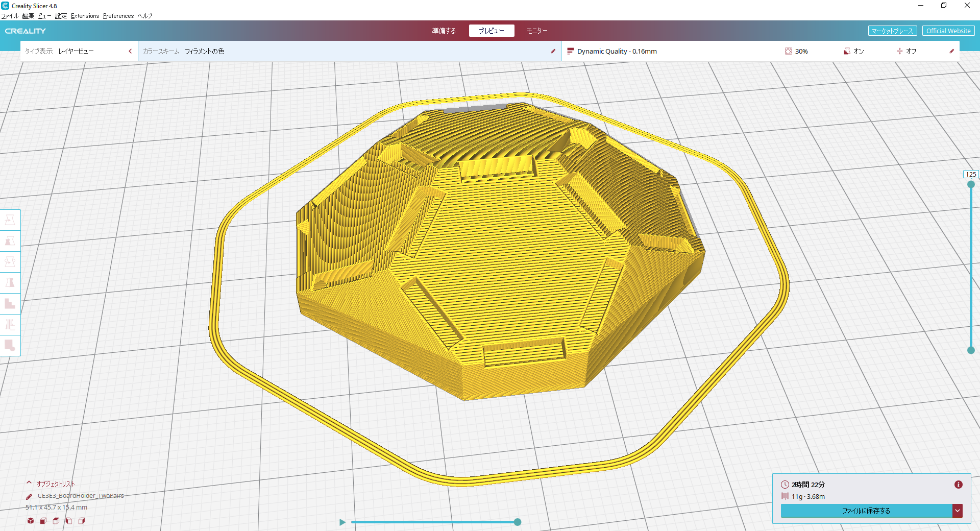Switch to the top view cube icon
The height and width of the screenshot is (531, 980).
[56, 521]
